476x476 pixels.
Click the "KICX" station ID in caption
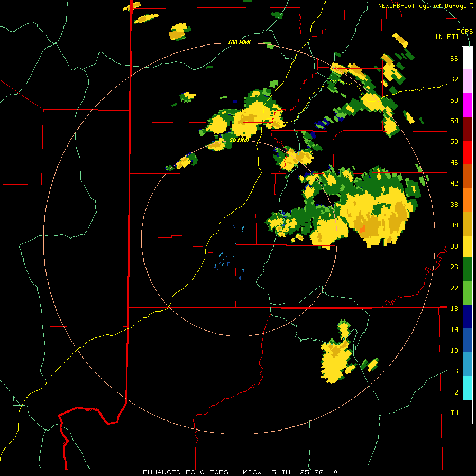(252, 472)
